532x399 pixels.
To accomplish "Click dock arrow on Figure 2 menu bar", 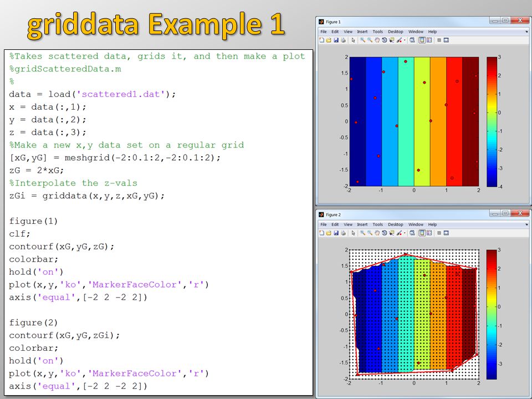I will pyautogui.click(x=526, y=224).
